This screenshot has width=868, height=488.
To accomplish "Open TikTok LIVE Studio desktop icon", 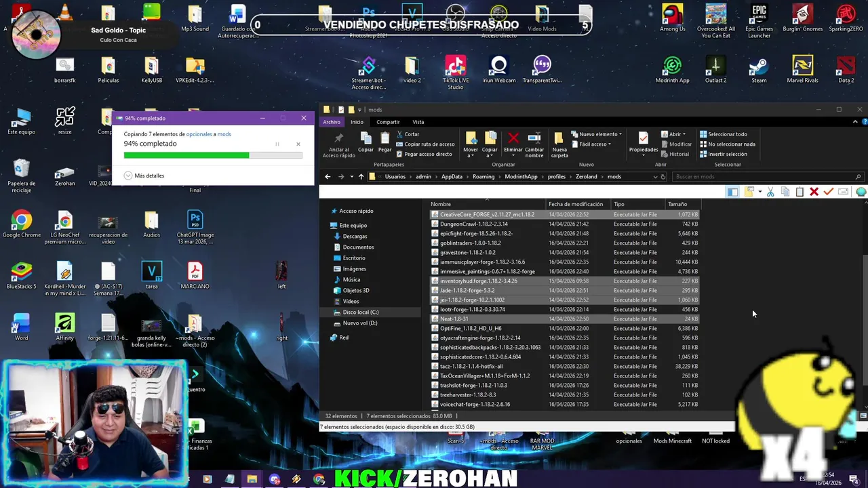I will pyautogui.click(x=456, y=73).
